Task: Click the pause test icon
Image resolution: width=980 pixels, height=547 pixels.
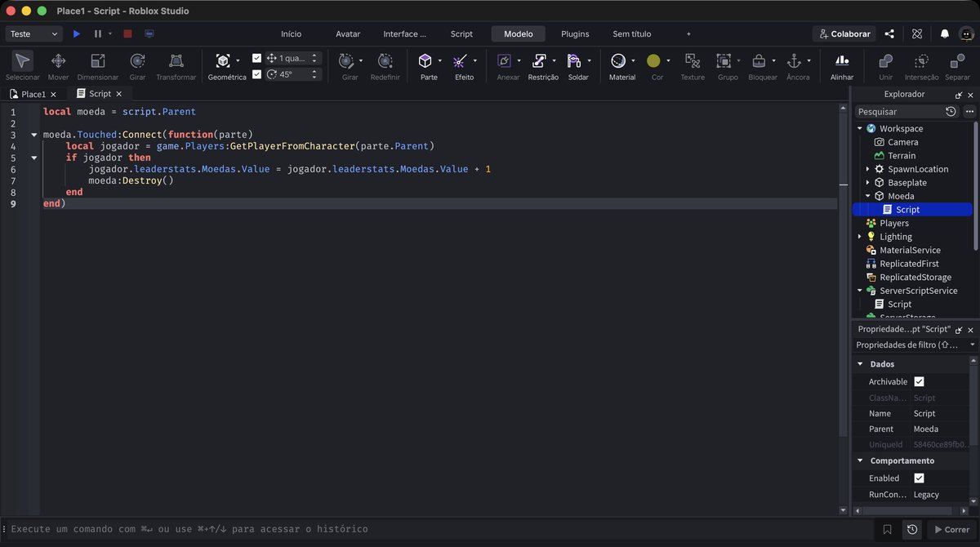Action: pyautogui.click(x=98, y=34)
